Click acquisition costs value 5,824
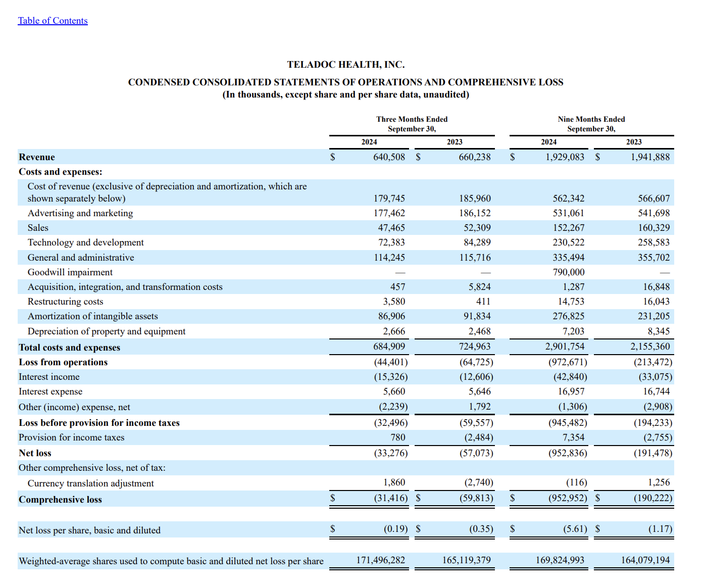The image size is (705, 588). pos(479,287)
